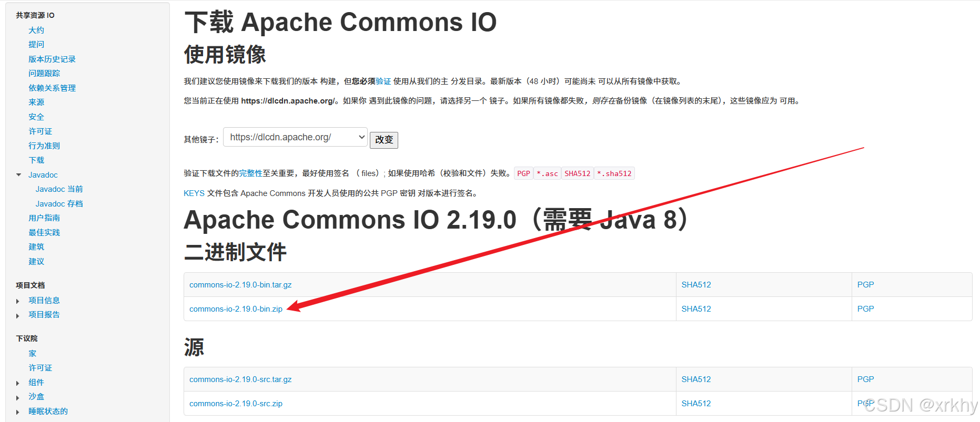980x422 pixels.
Task: Open SHA512 for src.zip row
Action: 696,404
